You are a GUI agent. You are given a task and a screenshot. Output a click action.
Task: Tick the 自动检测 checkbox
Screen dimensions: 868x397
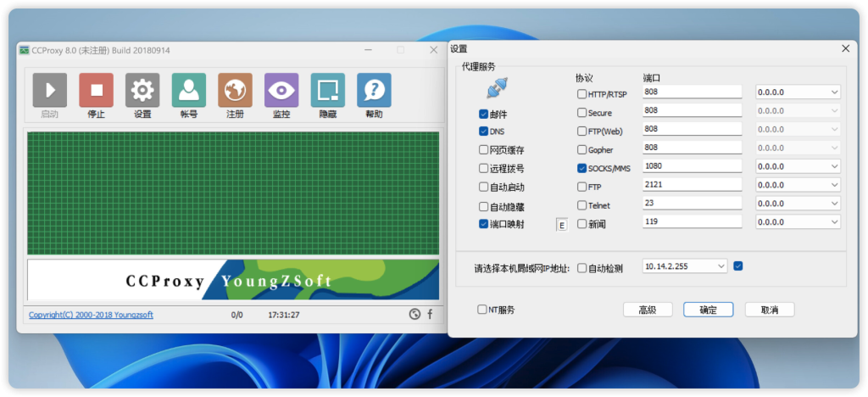[x=581, y=268]
